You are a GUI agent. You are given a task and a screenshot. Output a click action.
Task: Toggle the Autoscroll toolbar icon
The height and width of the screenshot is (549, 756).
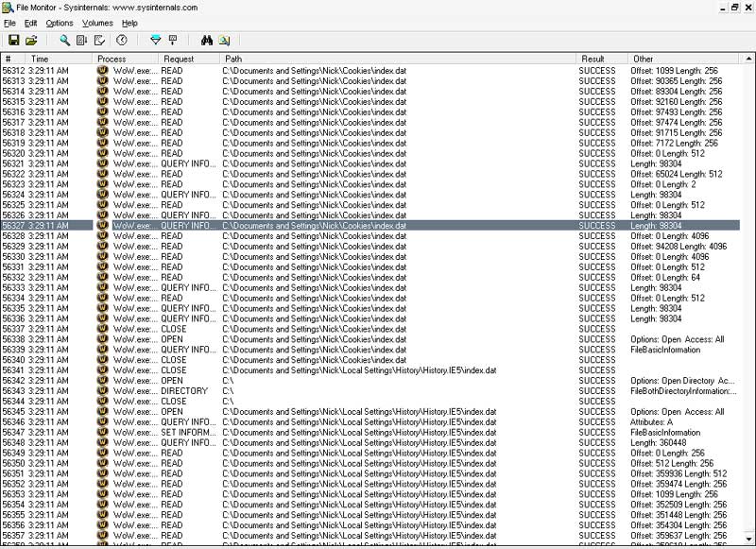tap(81, 40)
